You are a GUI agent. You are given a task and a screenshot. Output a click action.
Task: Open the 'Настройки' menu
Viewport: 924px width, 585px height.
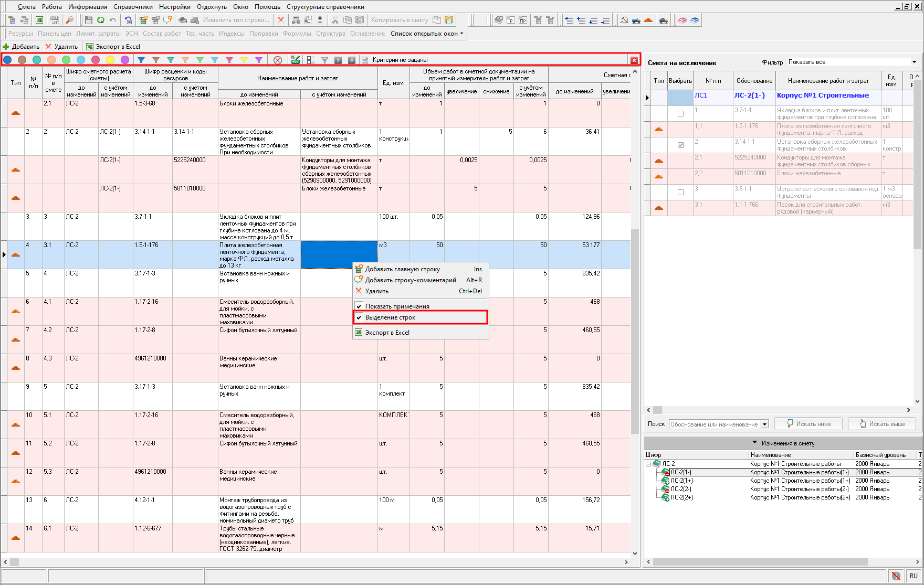pyautogui.click(x=175, y=7)
